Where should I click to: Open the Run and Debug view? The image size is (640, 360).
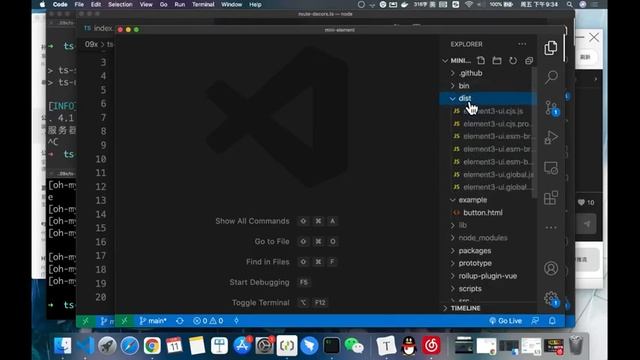point(551,138)
